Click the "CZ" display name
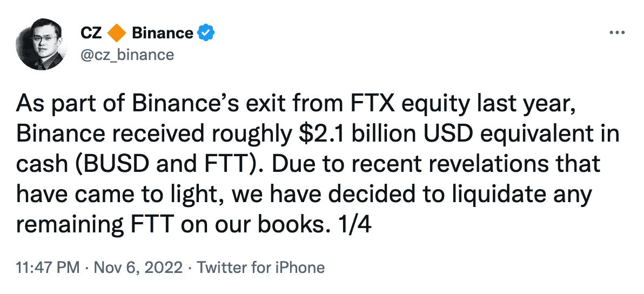 click(x=91, y=34)
